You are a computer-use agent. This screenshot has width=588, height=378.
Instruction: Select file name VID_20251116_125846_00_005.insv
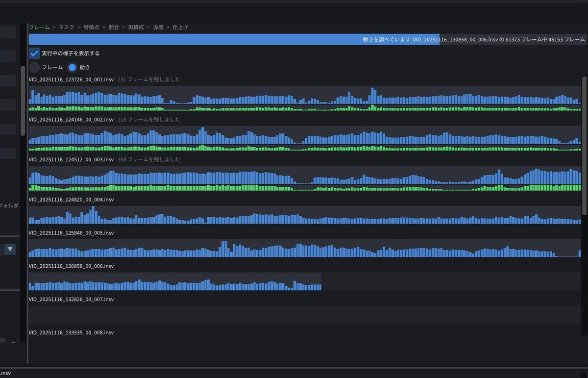coord(72,233)
